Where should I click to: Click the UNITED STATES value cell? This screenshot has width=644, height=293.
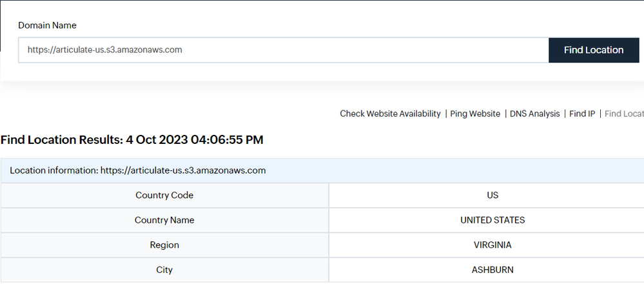pos(493,220)
